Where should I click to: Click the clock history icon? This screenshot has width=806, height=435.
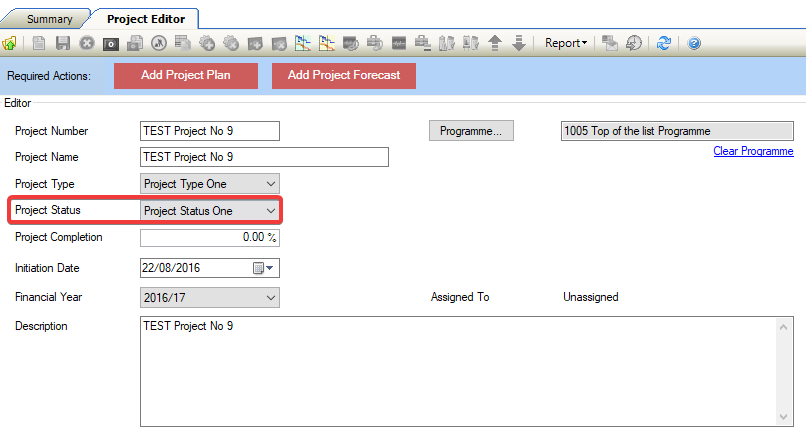(634, 43)
